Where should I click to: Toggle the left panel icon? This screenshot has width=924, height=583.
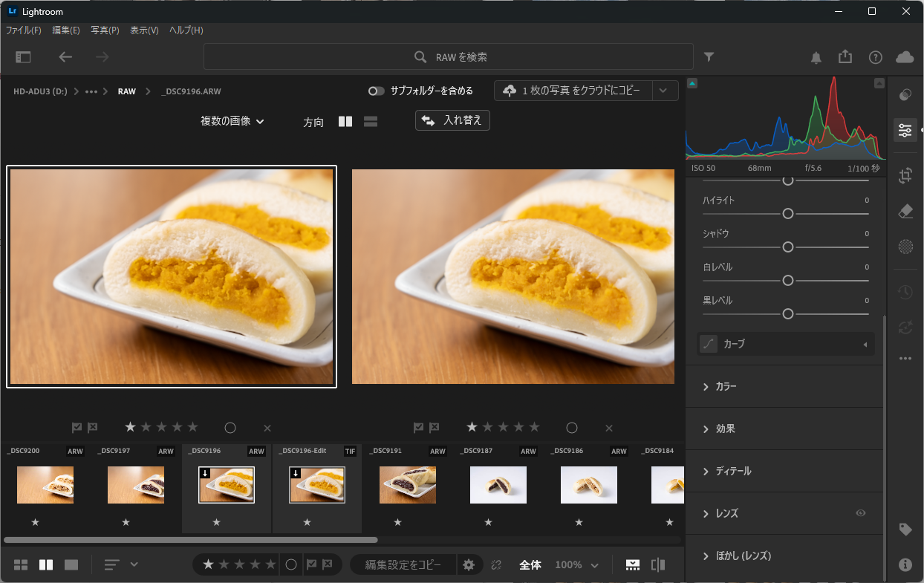(23, 56)
